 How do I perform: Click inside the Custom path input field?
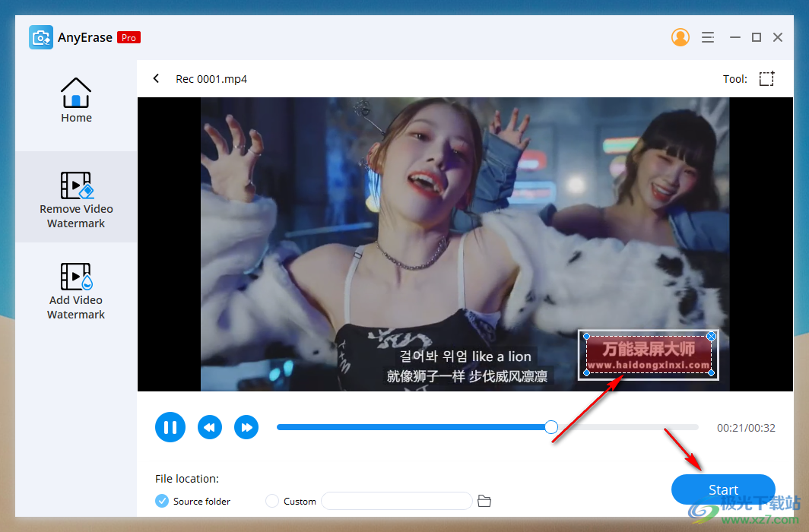(397, 501)
